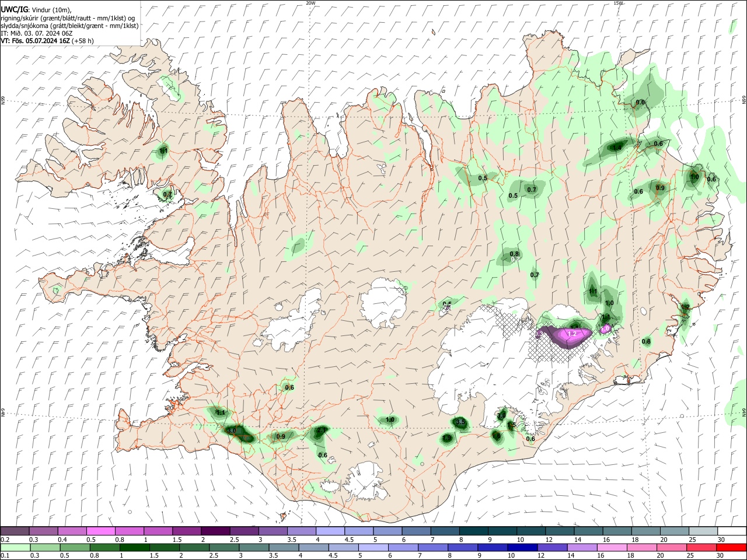Pick the dark green 1–1.5 rain swatch
The image size is (747, 560).
tap(134, 547)
